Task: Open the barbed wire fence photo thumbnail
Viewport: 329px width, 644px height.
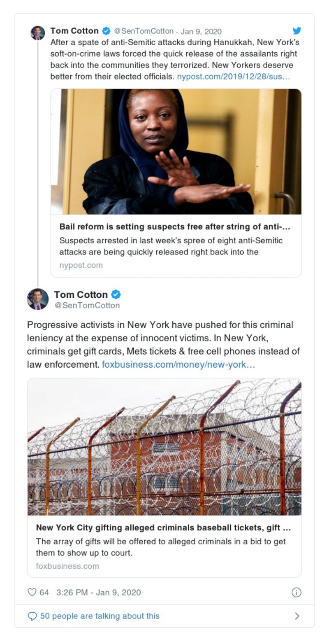Action: (164, 447)
